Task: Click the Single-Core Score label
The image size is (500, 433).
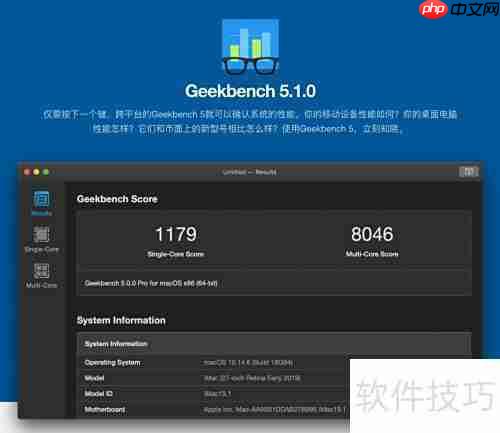Action: [176, 254]
